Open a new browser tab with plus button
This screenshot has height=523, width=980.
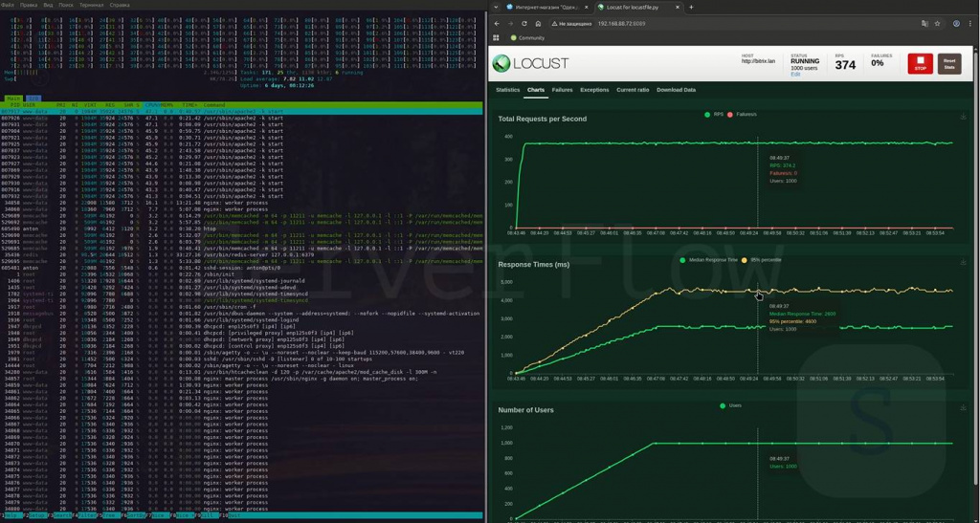point(691,8)
